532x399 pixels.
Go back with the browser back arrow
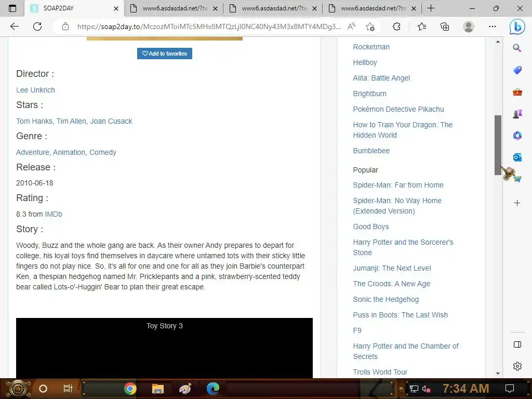point(14,26)
